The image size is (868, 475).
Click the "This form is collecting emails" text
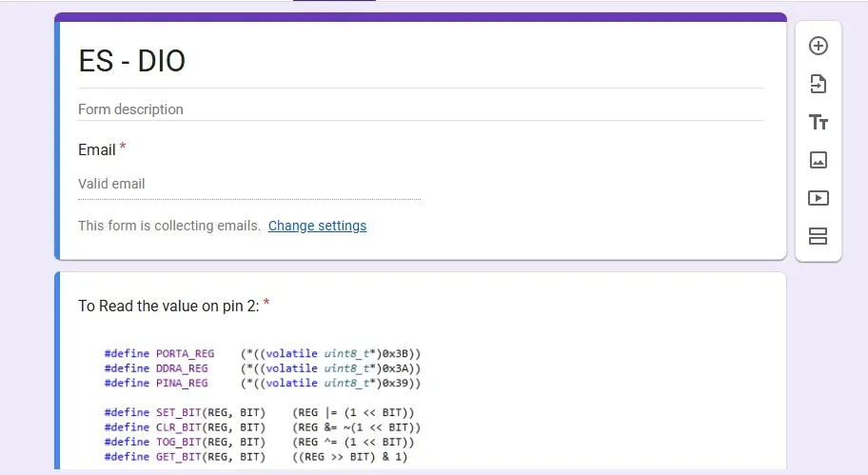[169, 226]
